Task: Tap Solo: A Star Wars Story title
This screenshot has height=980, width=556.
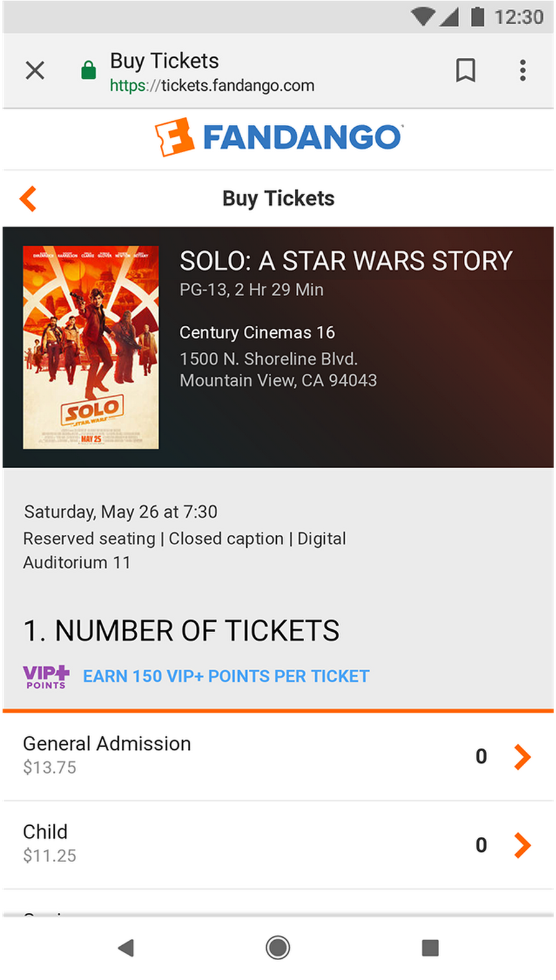Action: (x=346, y=261)
